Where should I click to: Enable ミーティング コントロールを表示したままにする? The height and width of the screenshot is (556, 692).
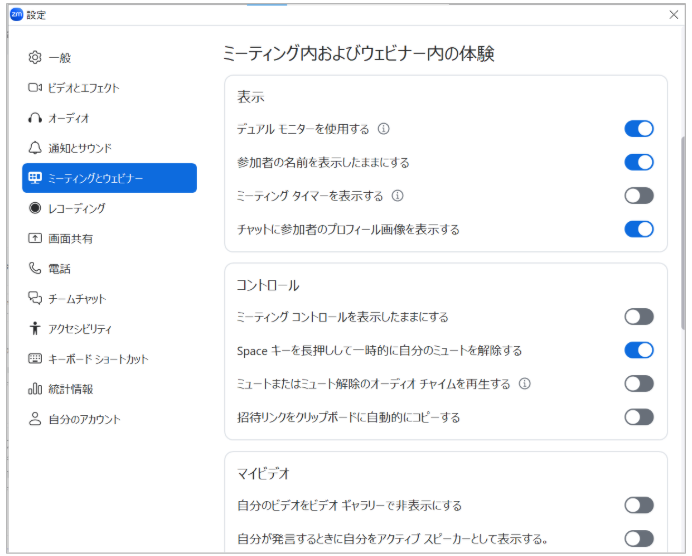[x=639, y=317]
